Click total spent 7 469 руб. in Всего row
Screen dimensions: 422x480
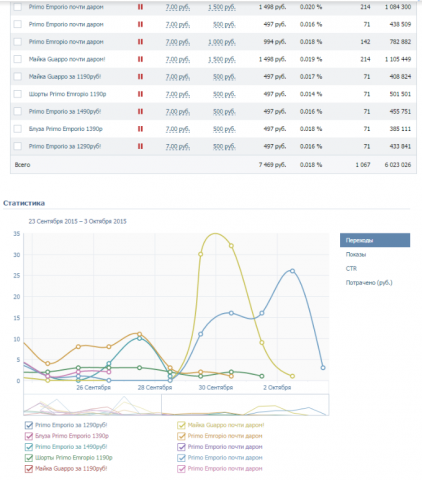click(x=272, y=165)
